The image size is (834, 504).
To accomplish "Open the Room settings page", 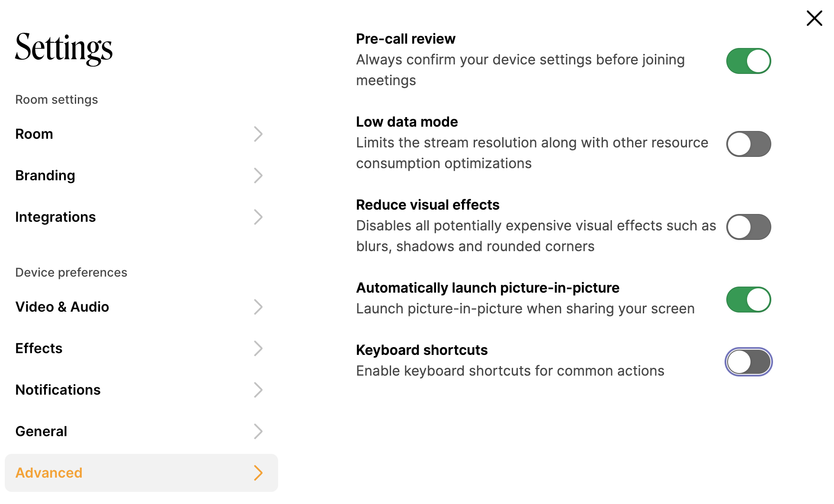I will tap(34, 134).
